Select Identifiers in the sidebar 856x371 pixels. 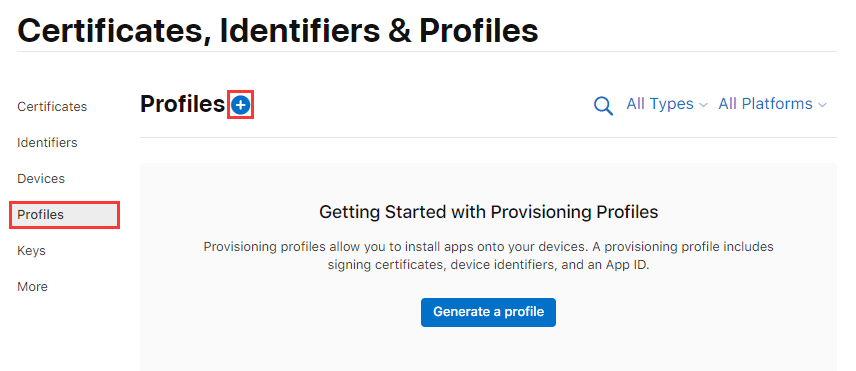47,142
